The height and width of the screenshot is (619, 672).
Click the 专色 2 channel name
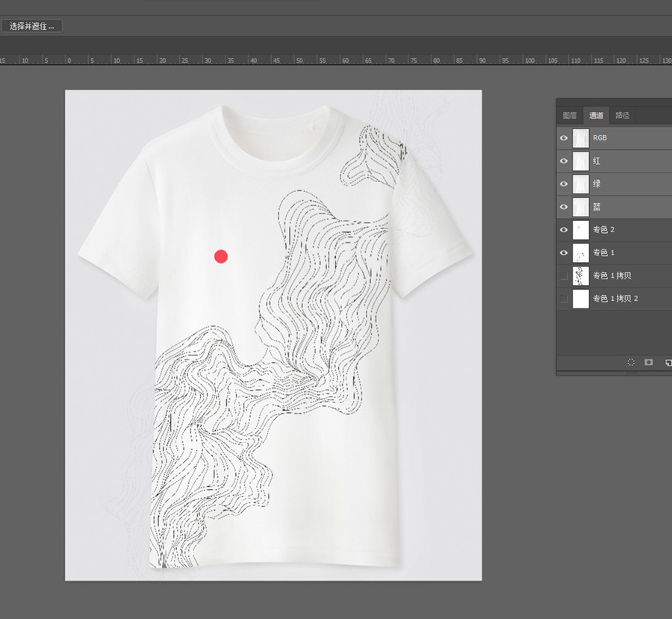603,229
